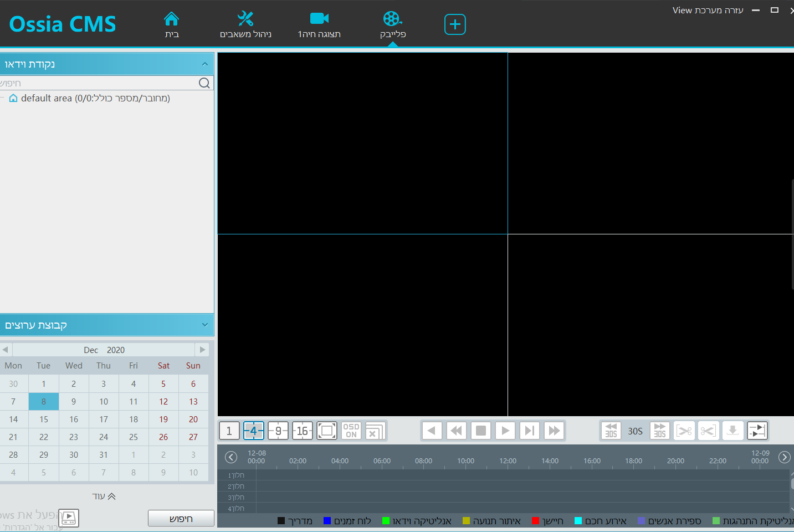Go to previous month in calendar

coord(6,350)
